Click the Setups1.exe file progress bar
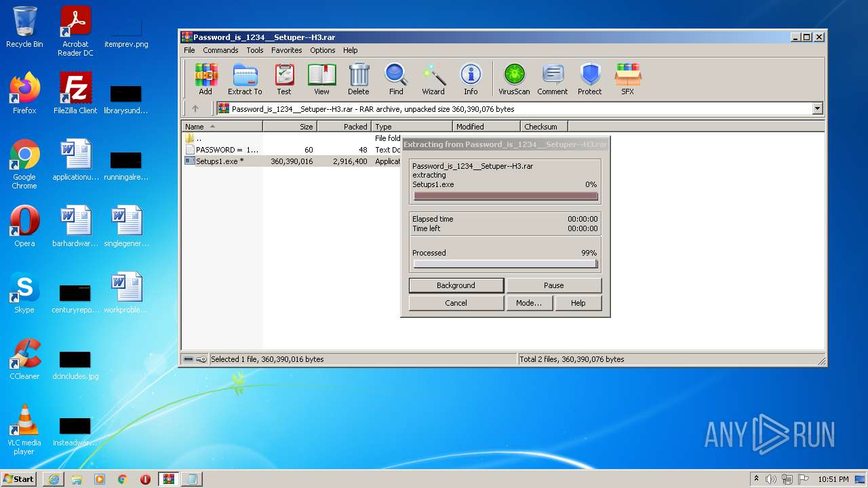 tap(506, 197)
